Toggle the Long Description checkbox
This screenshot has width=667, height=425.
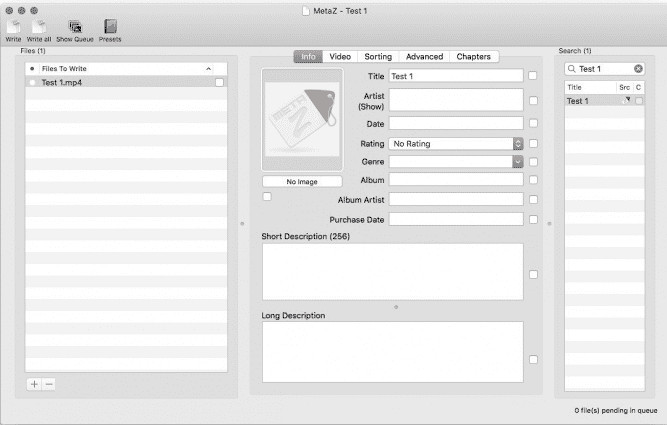pyautogui.click(x=533, y=360)
